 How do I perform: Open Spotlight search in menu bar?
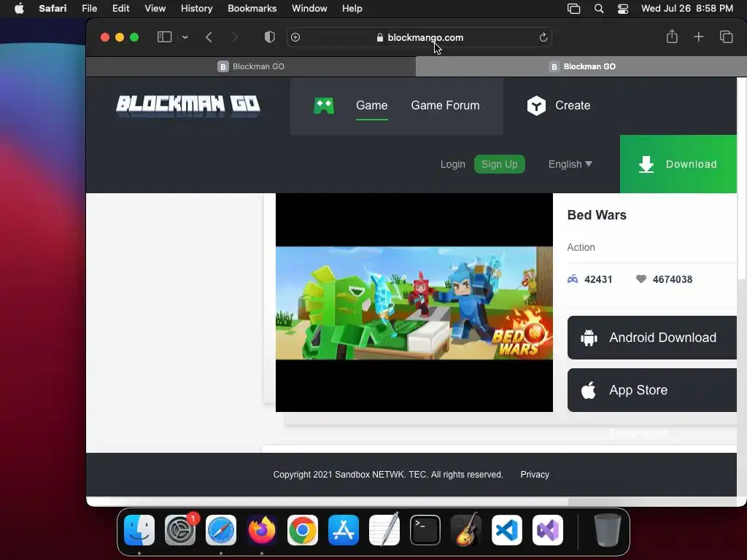599,9
